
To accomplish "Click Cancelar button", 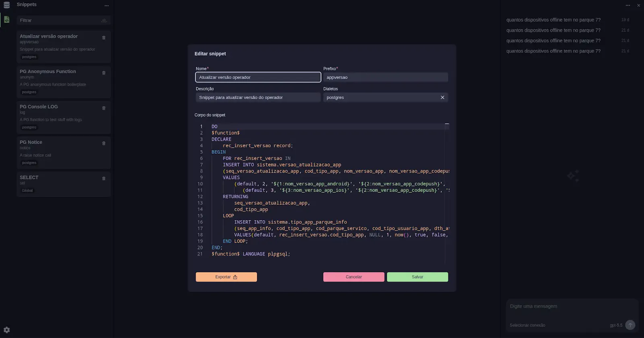I will point(354,277).
